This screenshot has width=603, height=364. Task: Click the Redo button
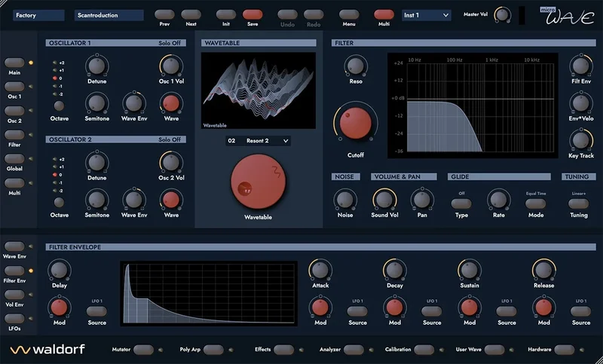pos(314,14)
